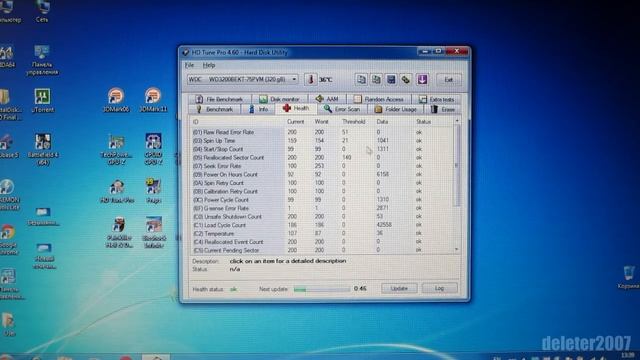Image resolution: width=640 pixels, height=360 pixels.
Task: Select the Health tab
Action: pyautogui.click(x=296, y=109)
